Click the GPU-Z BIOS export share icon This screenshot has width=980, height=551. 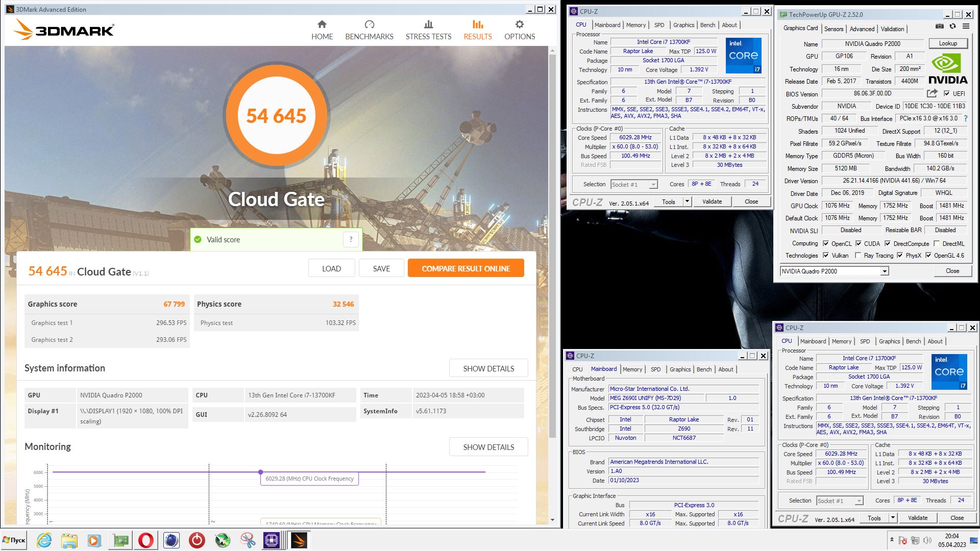point(932,93)
